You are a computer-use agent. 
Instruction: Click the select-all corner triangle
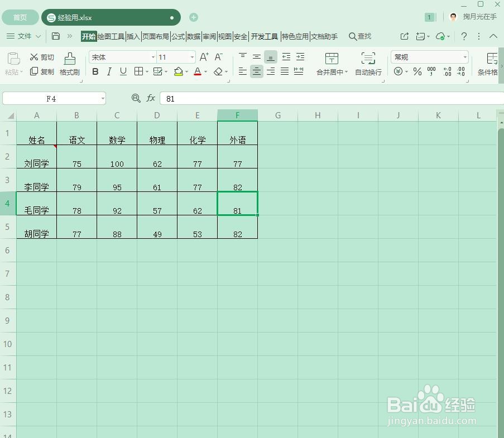11,115
